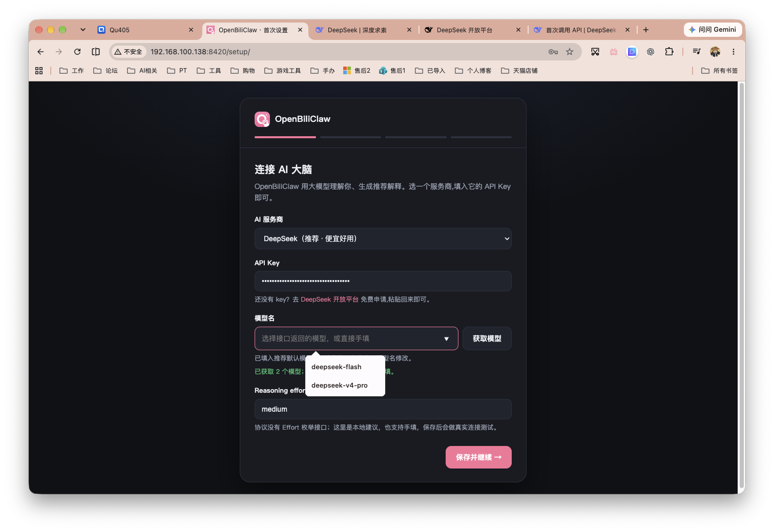Expand the 模型名 combo box arrow
The height and width of the screenshot is (532, 774).
(x=447, y=339)
